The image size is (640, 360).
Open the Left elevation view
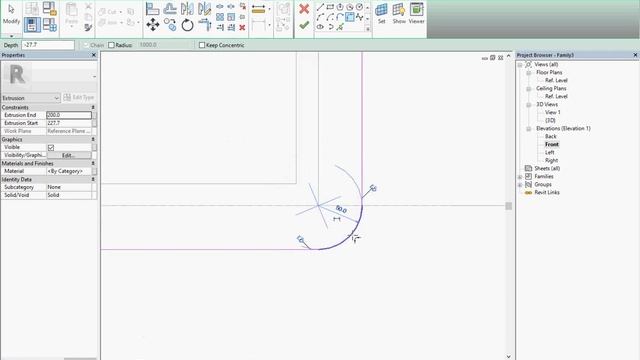click(x=549, y=152)
